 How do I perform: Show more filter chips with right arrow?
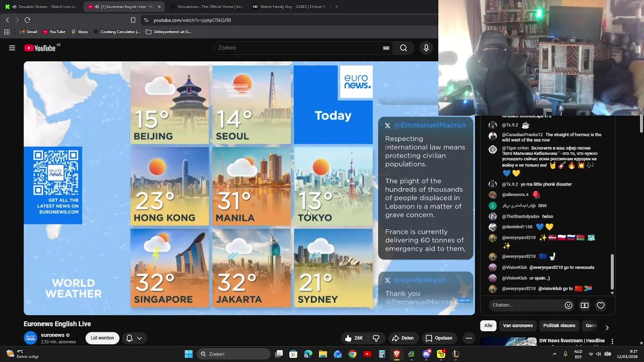pyautogui.click(x=607, y=327)
